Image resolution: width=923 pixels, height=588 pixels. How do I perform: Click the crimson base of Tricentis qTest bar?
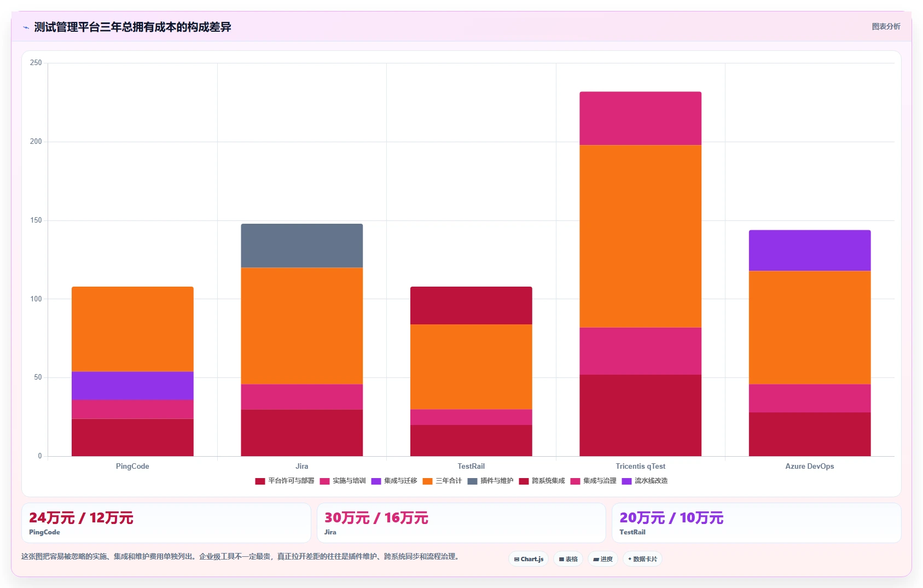[640, 415]
